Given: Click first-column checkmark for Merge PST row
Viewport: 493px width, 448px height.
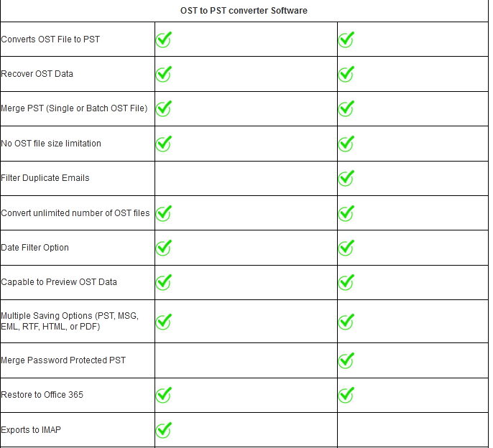Looking at the screenshot, I should (x=164, y=108).
